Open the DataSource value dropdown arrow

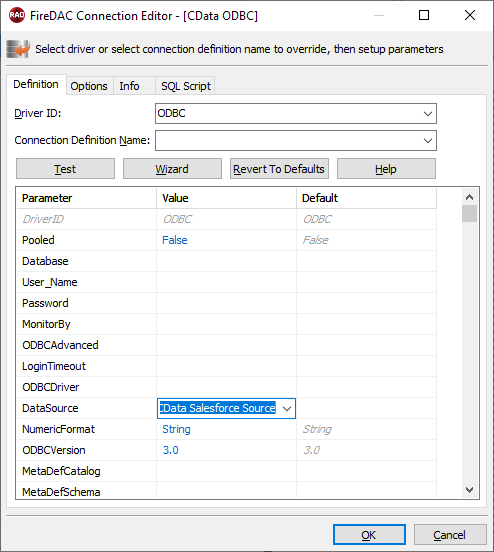point(287,409)
